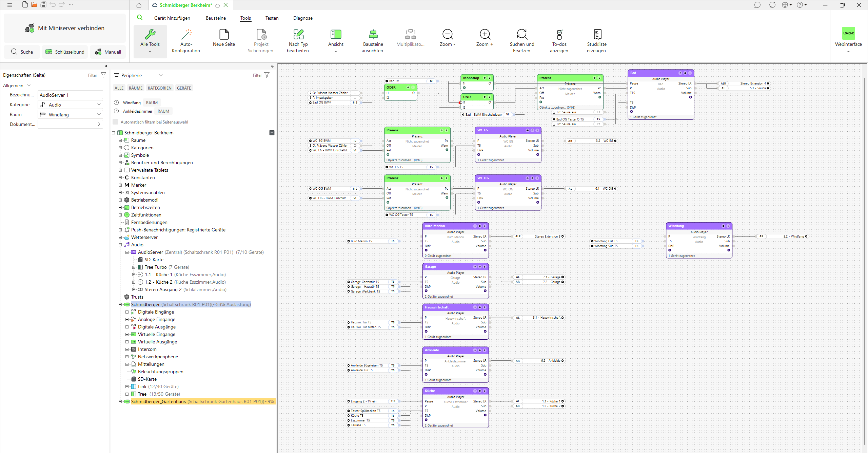The height and width of the screenshot is (453, 868).
Task: Open Neue Seite tool
Action: coord(224,35)
